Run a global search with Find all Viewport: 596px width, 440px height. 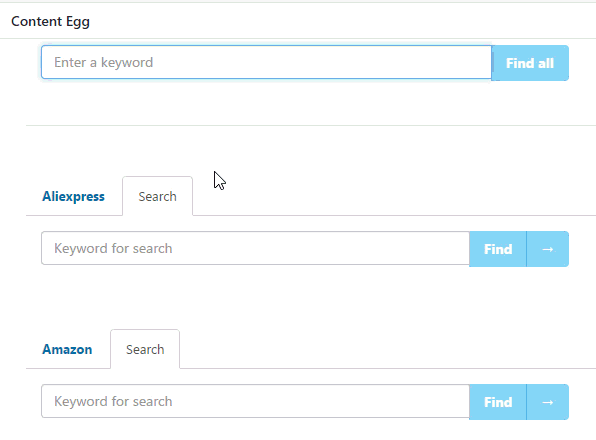(530, 63)
